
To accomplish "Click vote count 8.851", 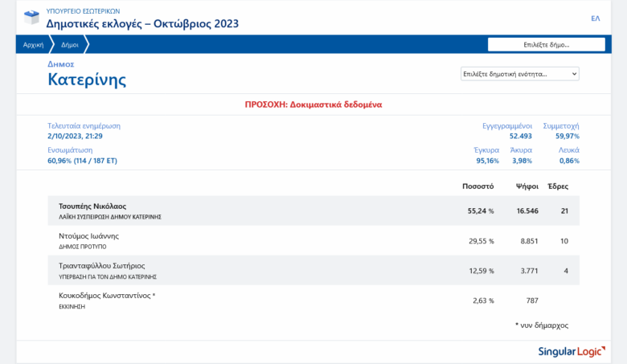I will pos(529,241).
